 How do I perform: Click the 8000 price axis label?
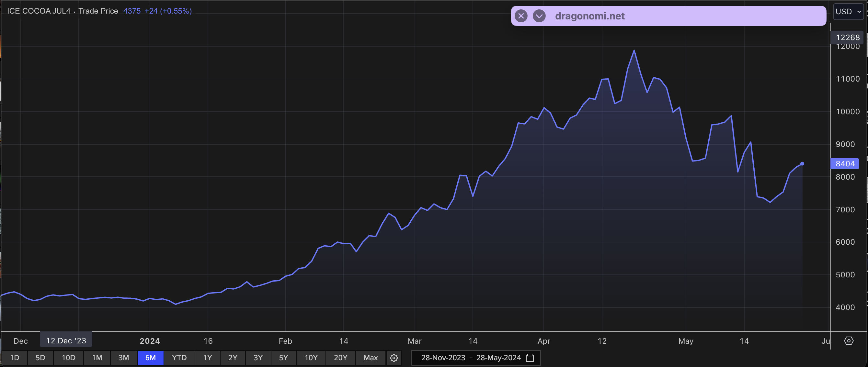pos(845,177)
